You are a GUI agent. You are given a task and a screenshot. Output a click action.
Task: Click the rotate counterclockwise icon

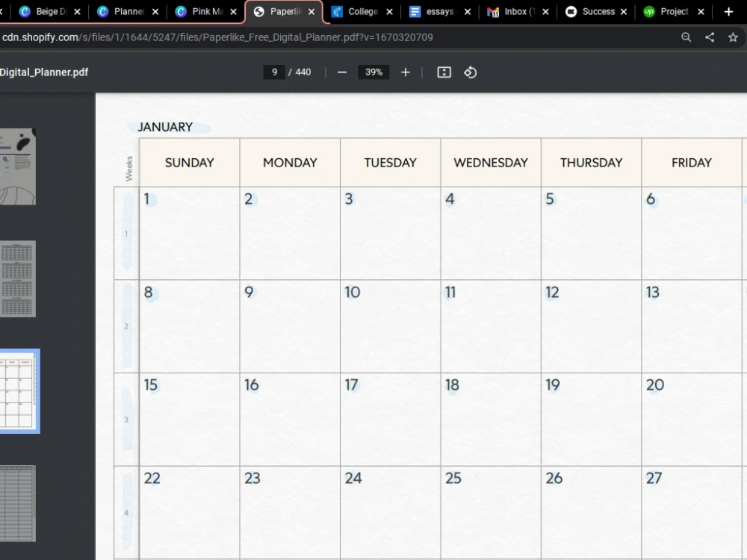click(x=470, y=72)
